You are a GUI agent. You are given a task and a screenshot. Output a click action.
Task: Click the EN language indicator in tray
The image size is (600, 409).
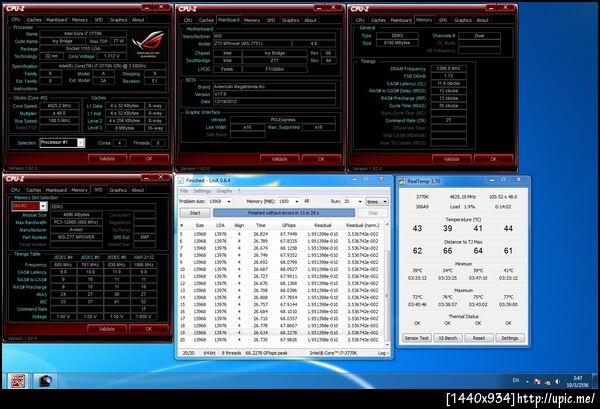coord(516,380)
